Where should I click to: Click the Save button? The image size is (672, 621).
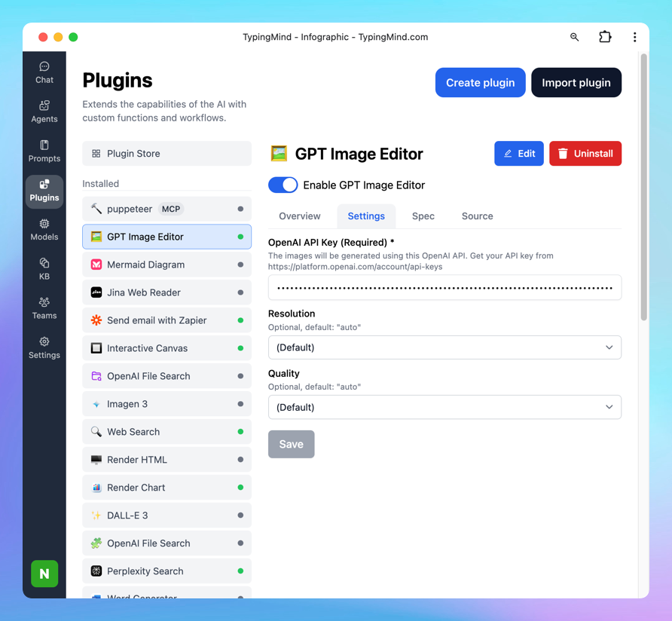tap(291, 444)
